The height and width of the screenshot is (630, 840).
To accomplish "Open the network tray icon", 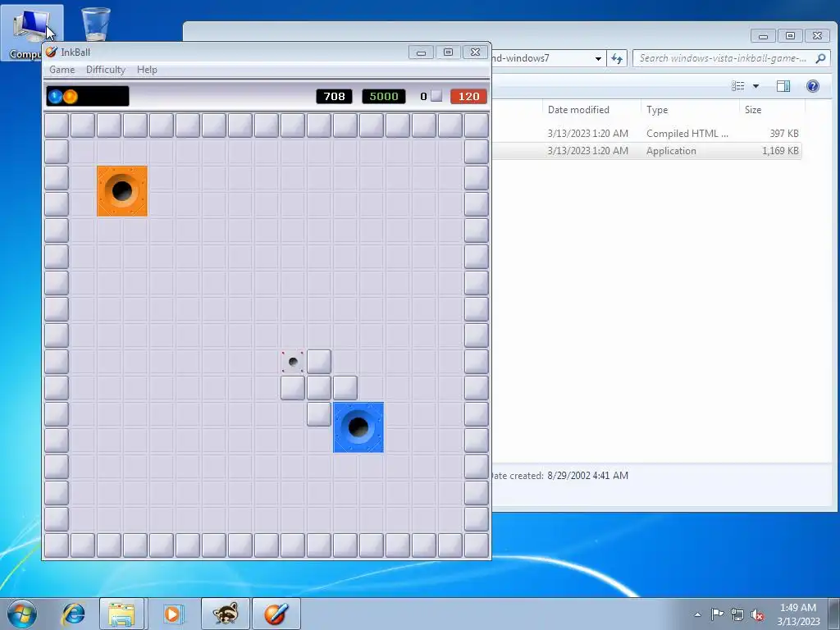I will pyautogui.click(x=737, y=614).
